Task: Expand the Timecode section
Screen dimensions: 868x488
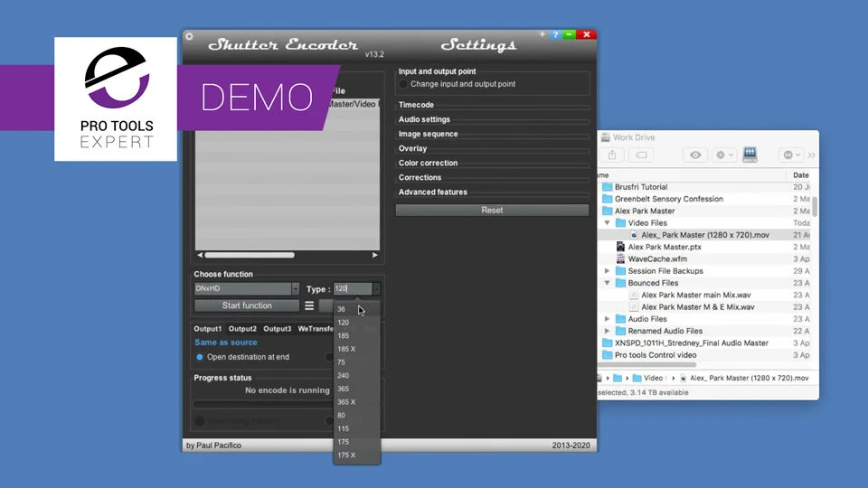Action: pyautogui.click(x=416, y=105)
